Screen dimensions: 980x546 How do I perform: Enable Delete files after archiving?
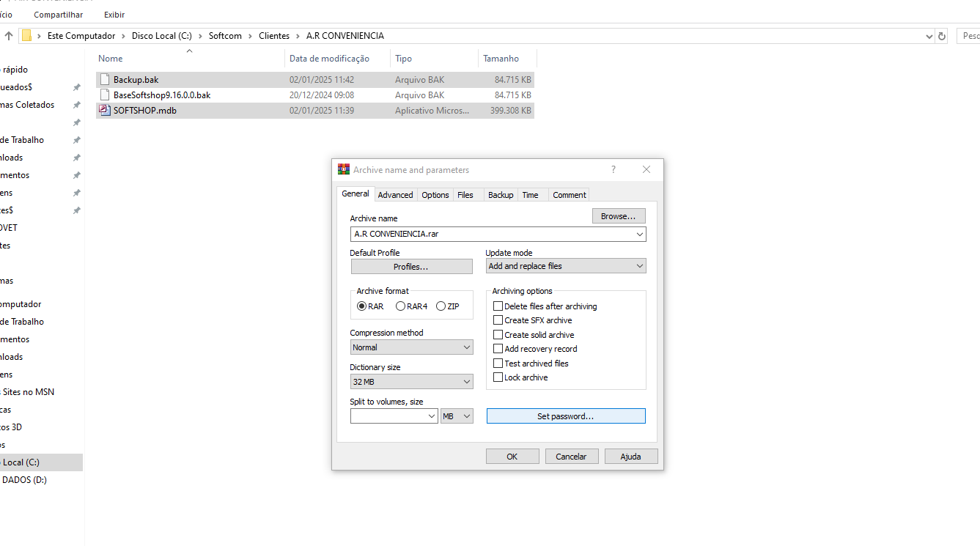[498, 306]
